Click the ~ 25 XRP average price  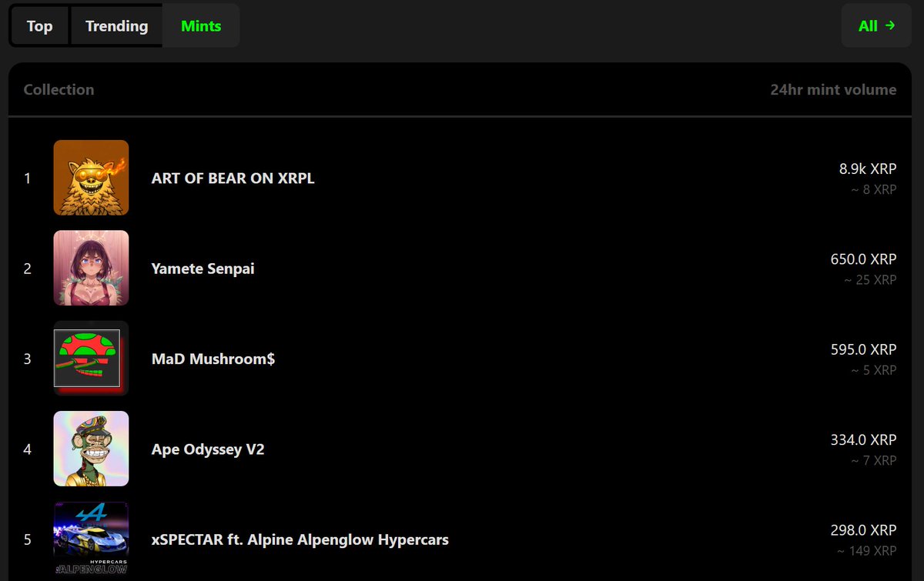point(870,279)
